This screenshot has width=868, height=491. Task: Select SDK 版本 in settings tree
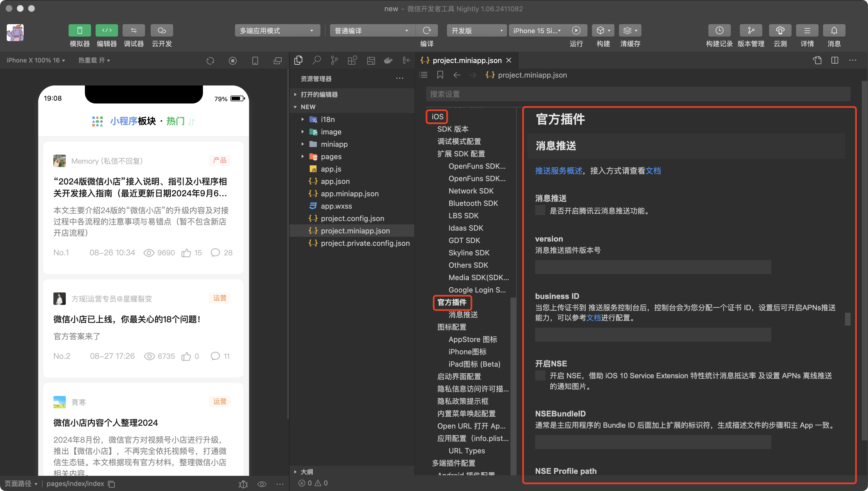click(x=453, y=129)
